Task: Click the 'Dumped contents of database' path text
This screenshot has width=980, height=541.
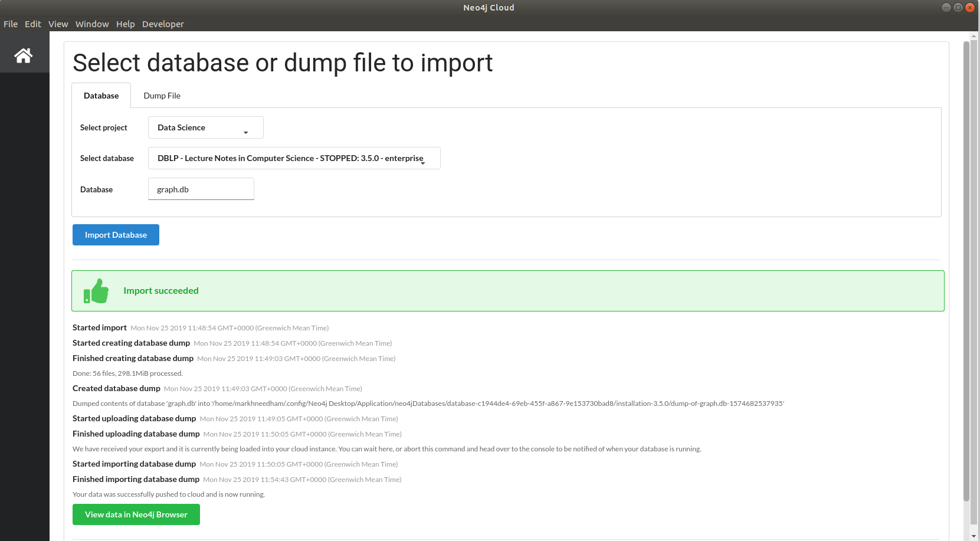Action: pos(428,404)
